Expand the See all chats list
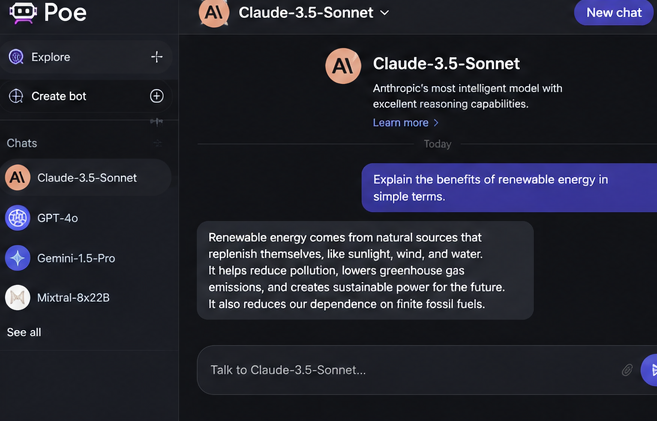657x421 pixels. coord(24,332)
